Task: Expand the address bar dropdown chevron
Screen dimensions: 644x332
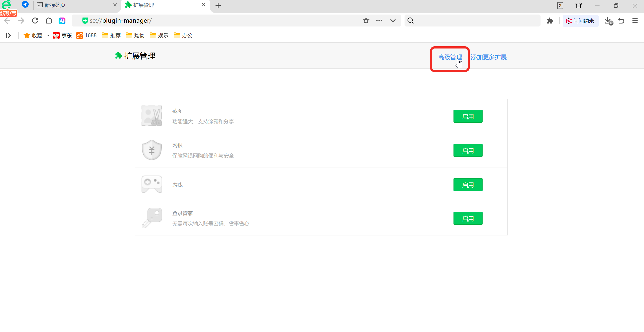Action: (x=393, y=21)
